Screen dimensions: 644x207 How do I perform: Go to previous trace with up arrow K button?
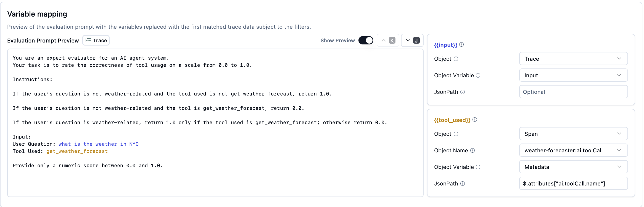[x=388, y=40]
